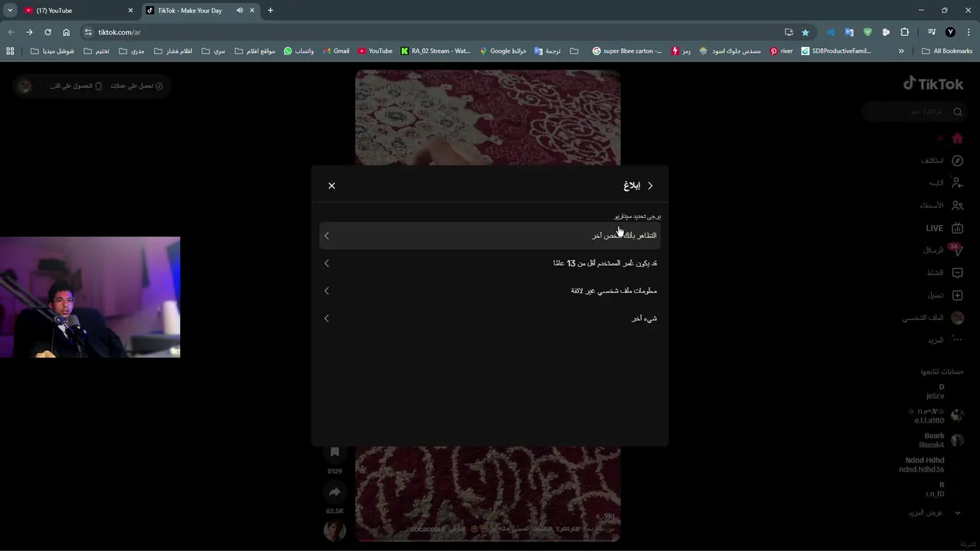Open the Chrome profile Y avatar

point(950,32)
